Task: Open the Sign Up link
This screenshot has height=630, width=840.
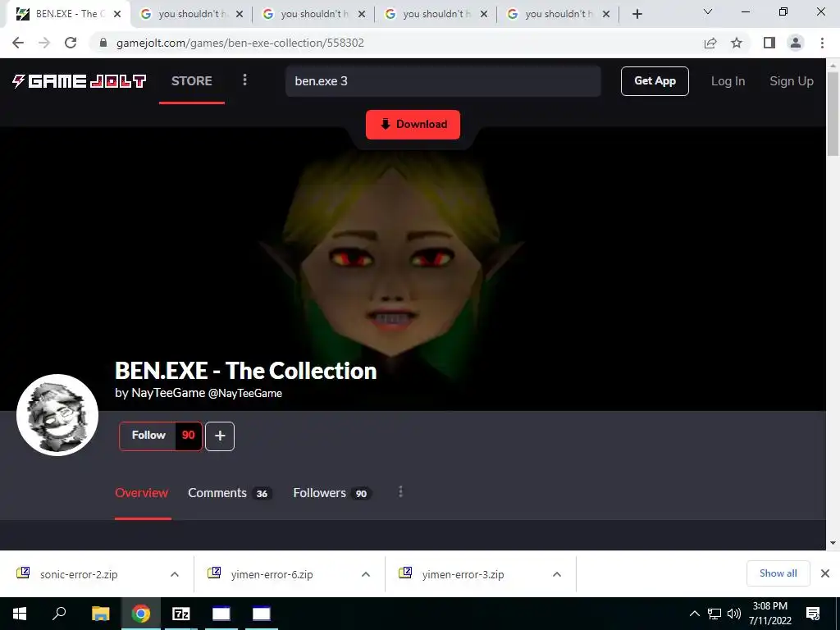Action: coord(792,81)
